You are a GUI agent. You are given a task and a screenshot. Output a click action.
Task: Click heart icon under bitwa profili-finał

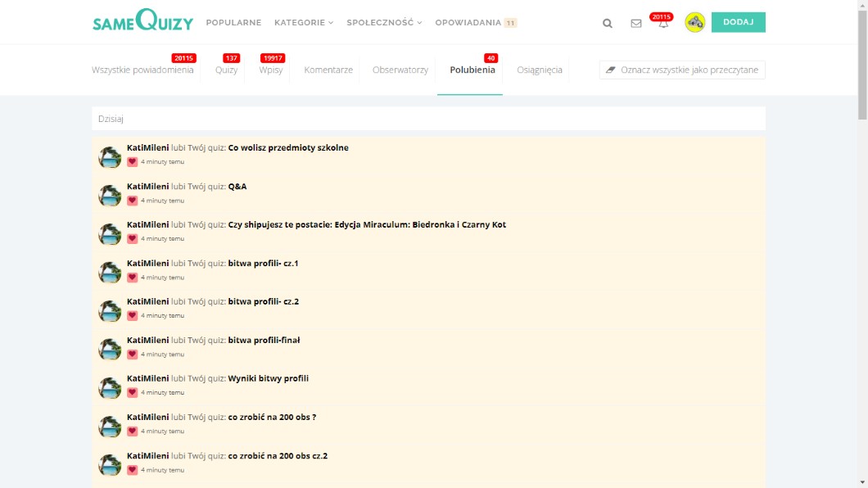(x=132, y=355)
